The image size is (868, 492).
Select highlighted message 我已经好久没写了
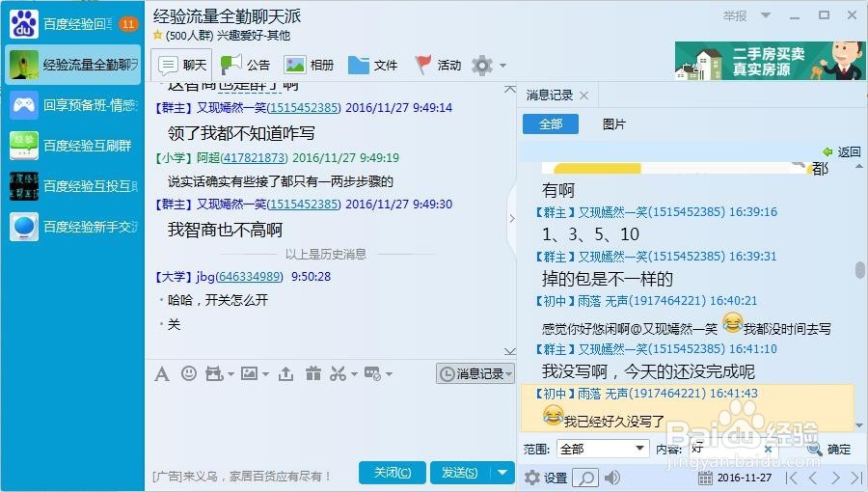click(x=688, y=408)
